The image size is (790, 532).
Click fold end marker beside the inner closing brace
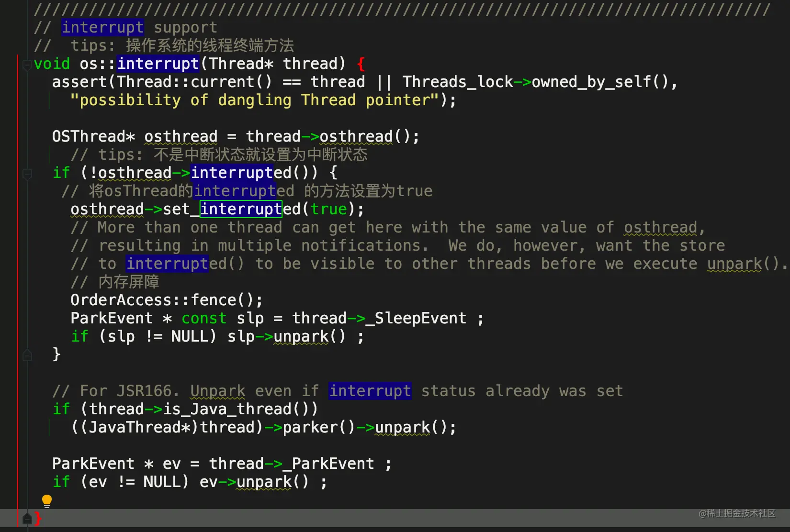(x=27, y=355)
